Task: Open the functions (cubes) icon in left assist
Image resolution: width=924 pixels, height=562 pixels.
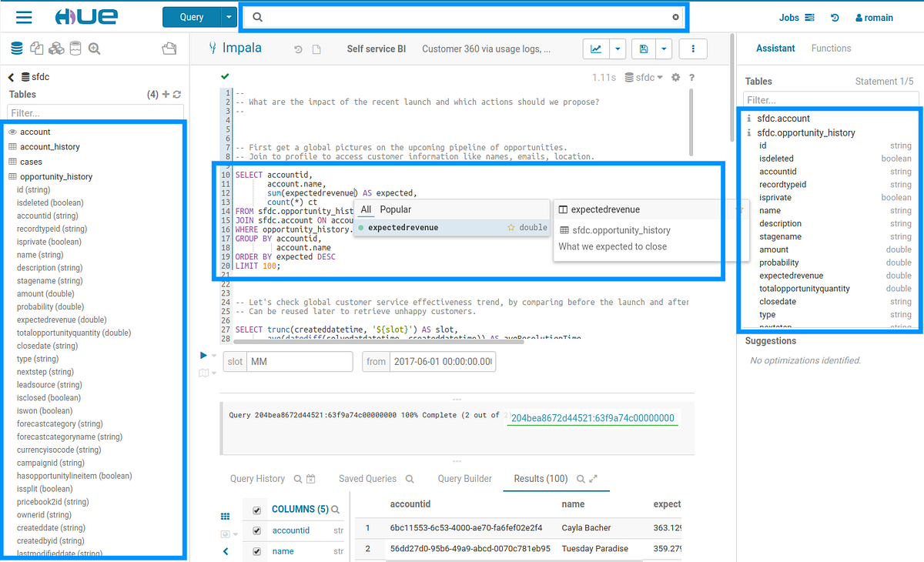Action: [x=55, y=48]
